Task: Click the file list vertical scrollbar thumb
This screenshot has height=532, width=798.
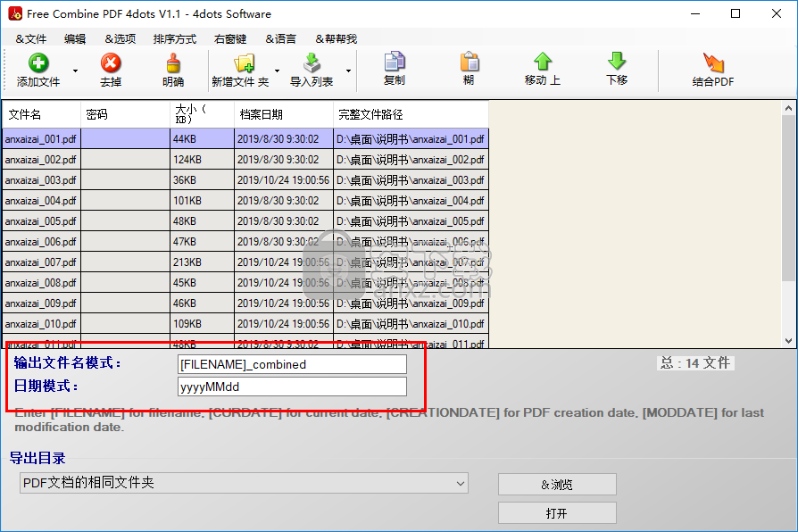Action: (x=788, y=198)
